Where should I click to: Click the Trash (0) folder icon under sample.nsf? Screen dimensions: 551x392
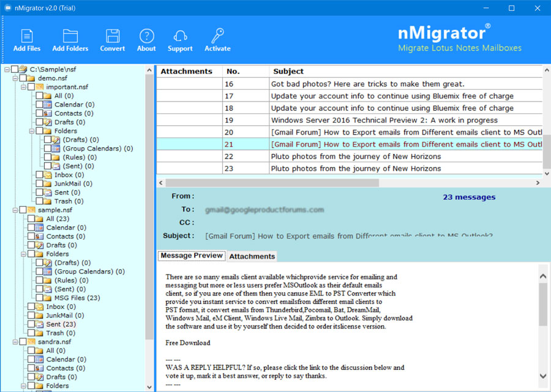click(x=39, y=333)
